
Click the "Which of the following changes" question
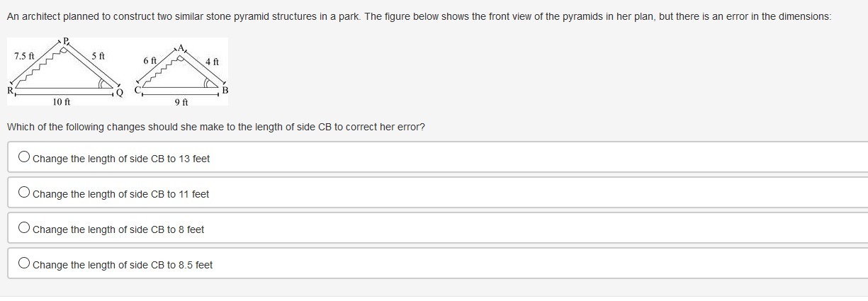(215, 127)
